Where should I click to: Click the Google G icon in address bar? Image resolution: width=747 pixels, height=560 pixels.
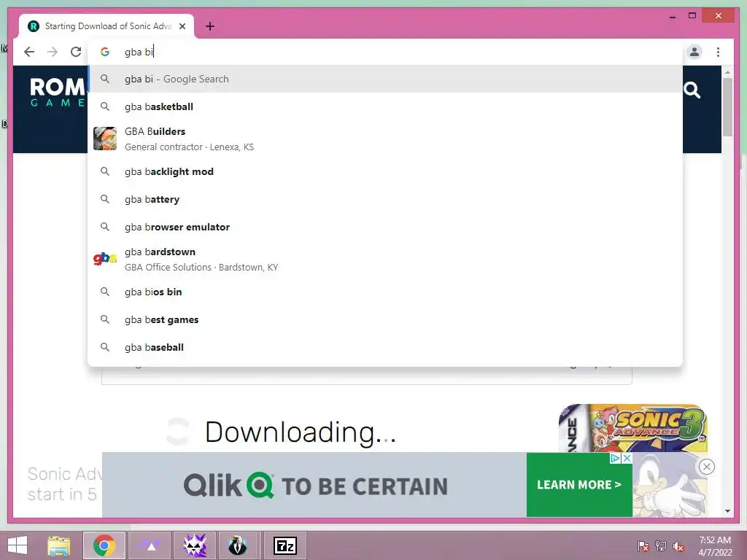coord(105,52)
